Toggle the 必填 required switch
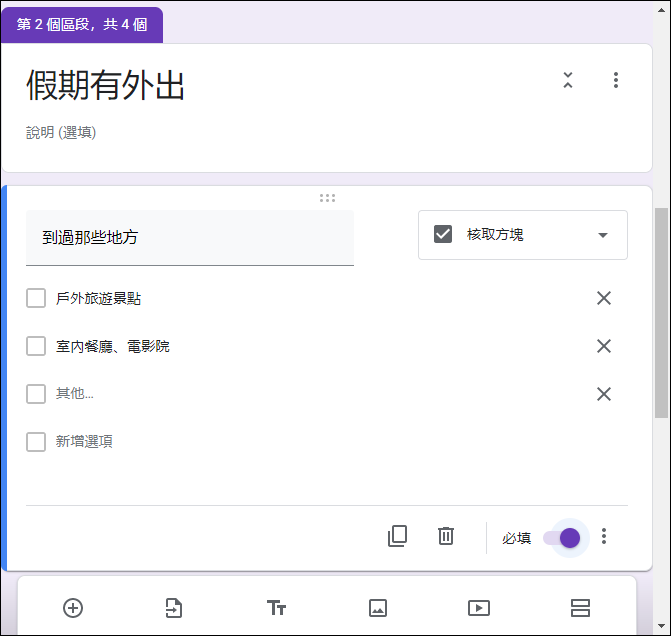Viewport: 671px width, 636px height. (561, 538)
